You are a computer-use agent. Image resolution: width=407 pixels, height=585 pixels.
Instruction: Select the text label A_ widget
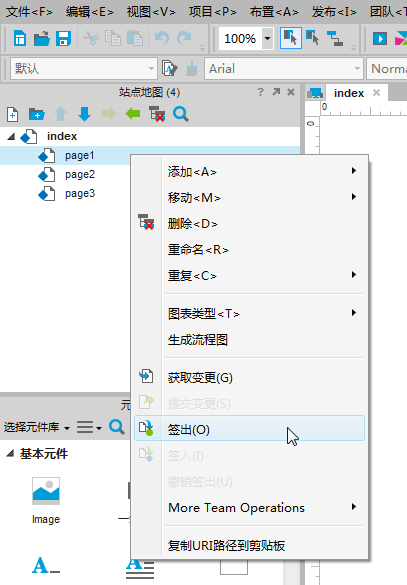click(x=46, y=566)
